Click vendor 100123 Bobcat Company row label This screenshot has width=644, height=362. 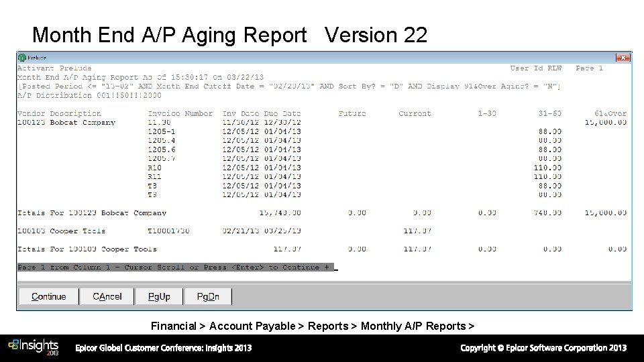(66, 122)
